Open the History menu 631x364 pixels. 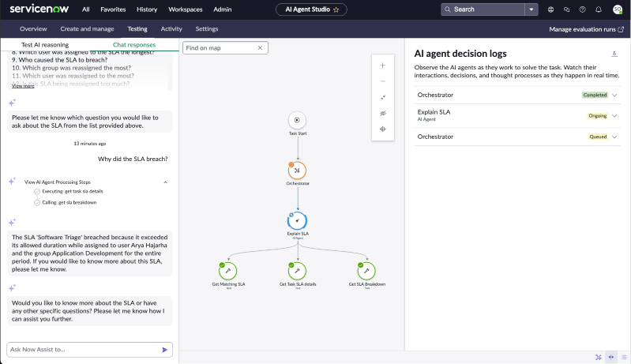coord(147,9)
